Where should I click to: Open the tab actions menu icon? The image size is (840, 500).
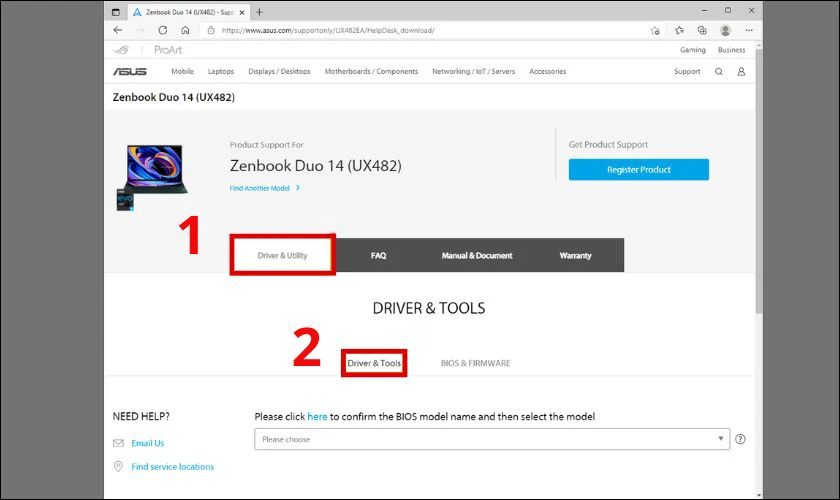pos(116,12)
